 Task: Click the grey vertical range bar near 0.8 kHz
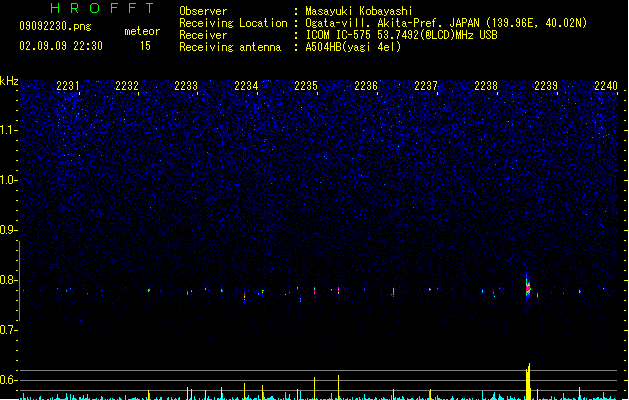[x=19, y=280]
